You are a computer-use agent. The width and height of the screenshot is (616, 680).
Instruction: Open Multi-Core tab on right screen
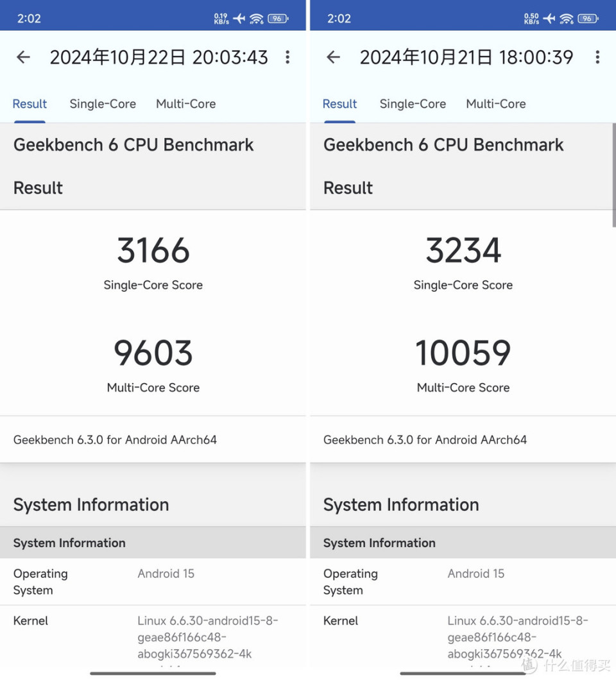495,104
